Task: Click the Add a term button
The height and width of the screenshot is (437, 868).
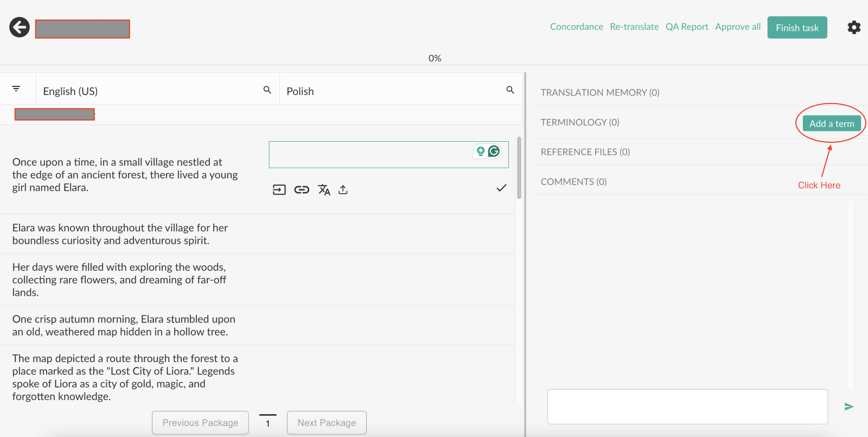Action: pyautogui.click(x=832, y=123)
